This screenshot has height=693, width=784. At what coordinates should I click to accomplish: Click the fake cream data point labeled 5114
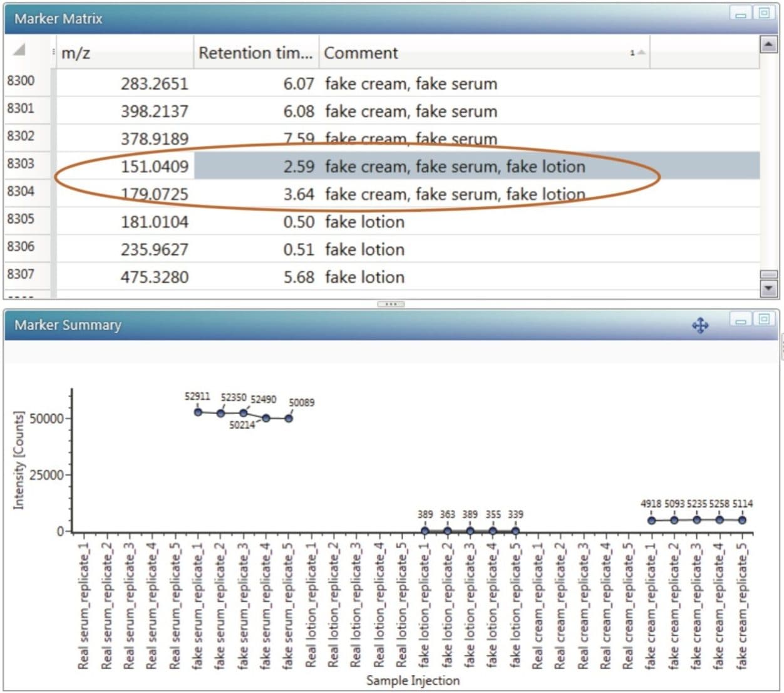742,520
